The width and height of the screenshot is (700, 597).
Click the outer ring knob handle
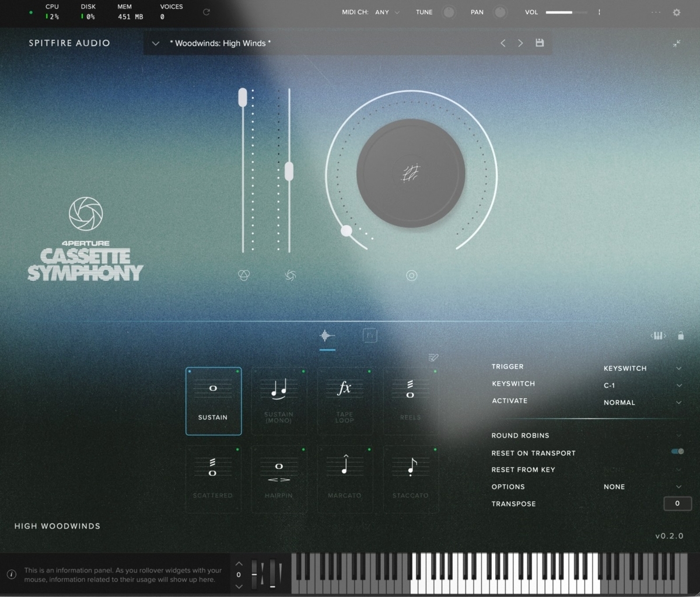coord(346,231)
